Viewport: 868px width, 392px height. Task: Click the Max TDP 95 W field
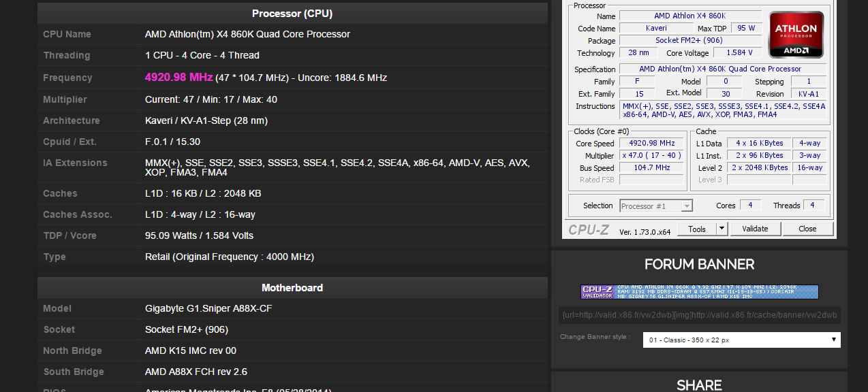tap(746, 28)
